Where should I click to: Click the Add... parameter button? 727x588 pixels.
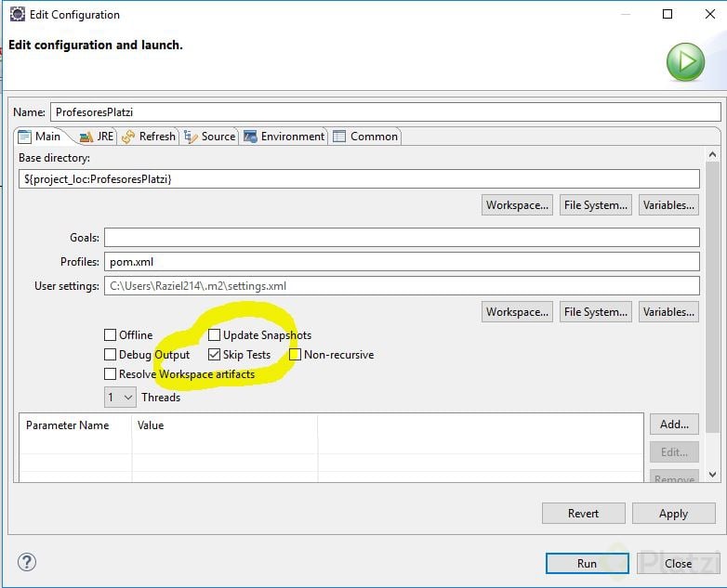coord(674,424)
